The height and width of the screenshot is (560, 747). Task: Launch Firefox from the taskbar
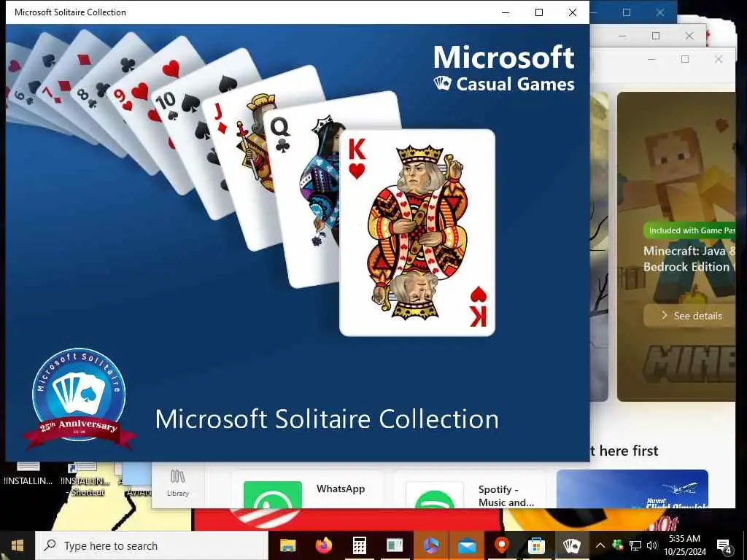pyautogui.click(x=323, y=545)
